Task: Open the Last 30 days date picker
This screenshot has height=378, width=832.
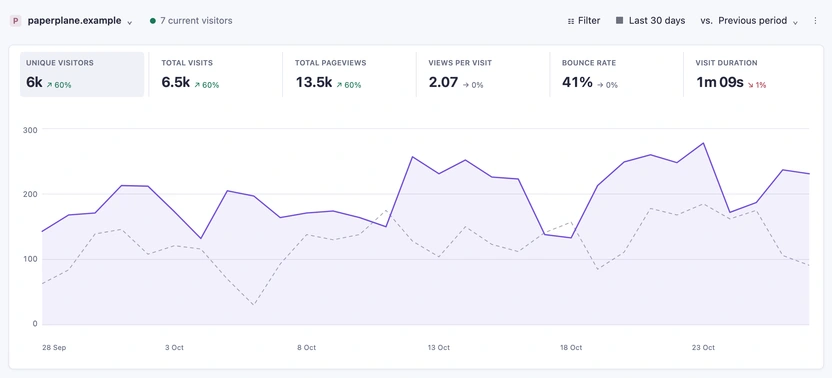Action: [x=651, y=21]
